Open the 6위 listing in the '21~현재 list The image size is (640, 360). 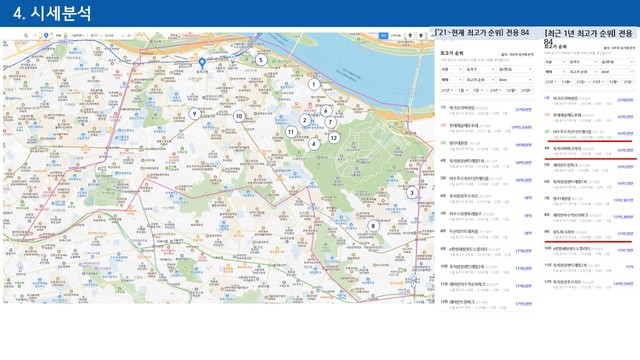point(486,198)
